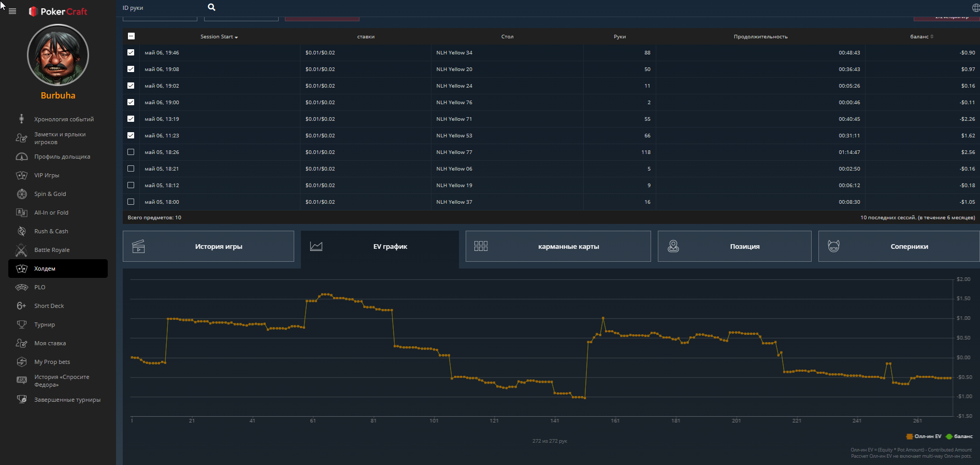Uncheck session май 06, 19:08

[x=131, y=69]
